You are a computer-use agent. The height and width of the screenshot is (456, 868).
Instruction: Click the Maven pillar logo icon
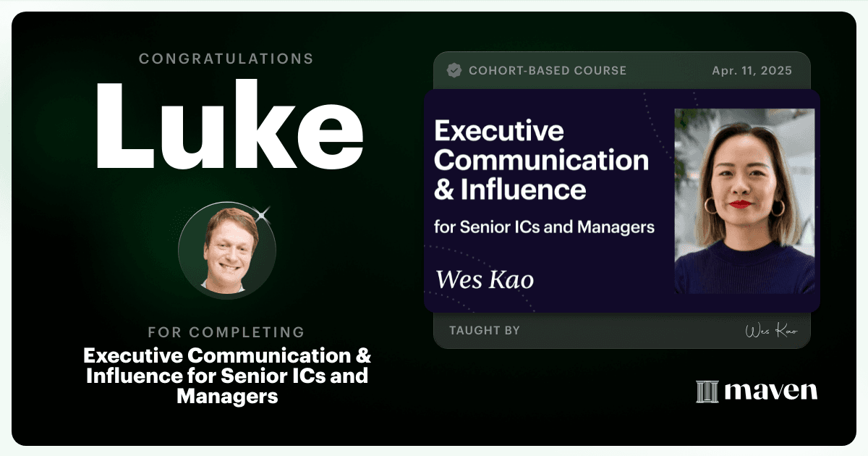tap(707, 392)
